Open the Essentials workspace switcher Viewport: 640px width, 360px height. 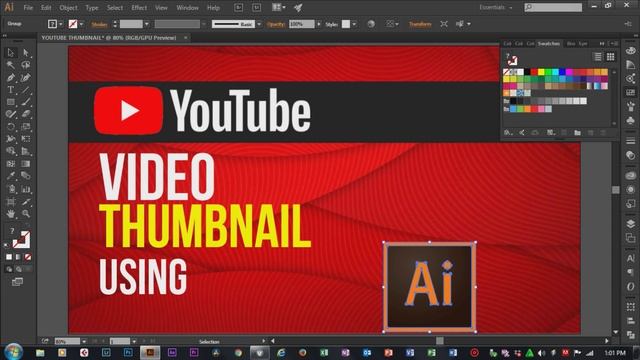pos(496,7)
